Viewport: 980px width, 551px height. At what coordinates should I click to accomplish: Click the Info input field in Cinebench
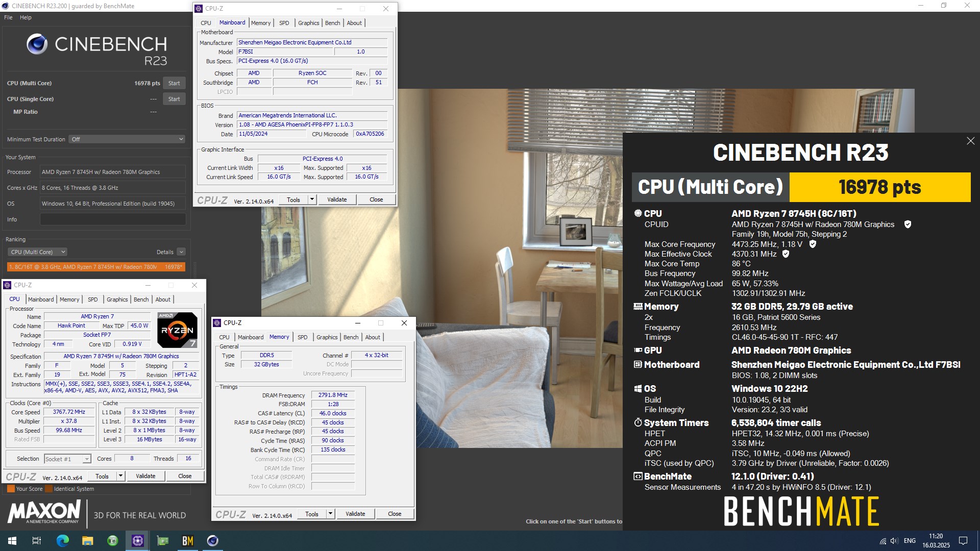coord(113,219)
